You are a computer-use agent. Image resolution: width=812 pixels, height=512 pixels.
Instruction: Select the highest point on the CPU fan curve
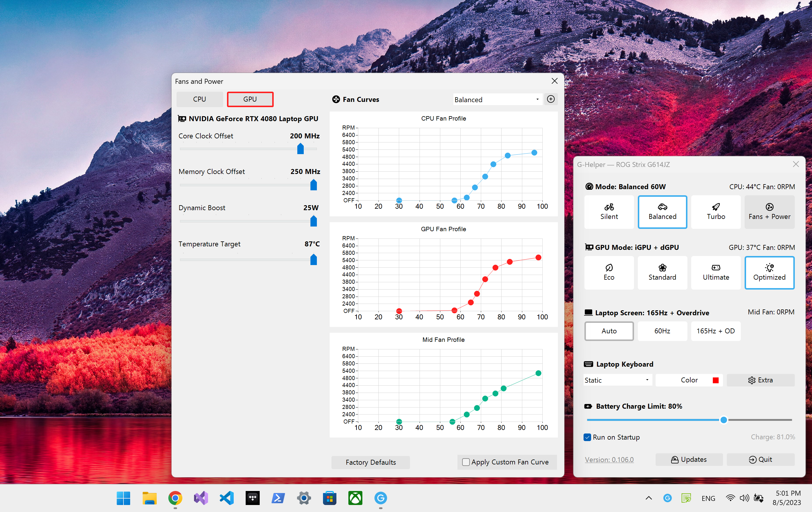(x=534, y=152)
